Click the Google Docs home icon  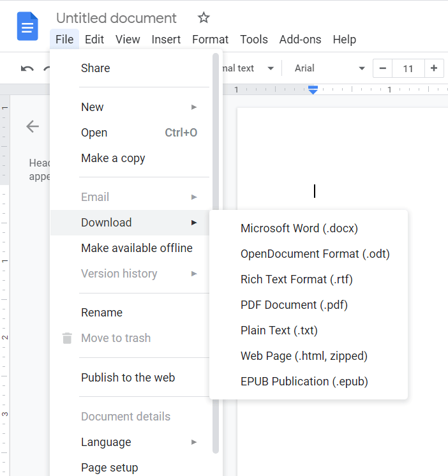[x=27, y=27]
